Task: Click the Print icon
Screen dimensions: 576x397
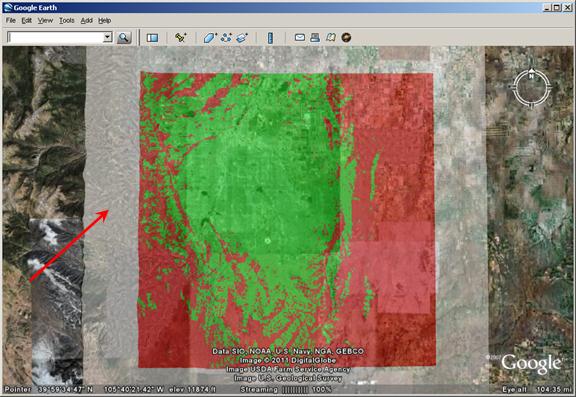Action: point(315,37)
